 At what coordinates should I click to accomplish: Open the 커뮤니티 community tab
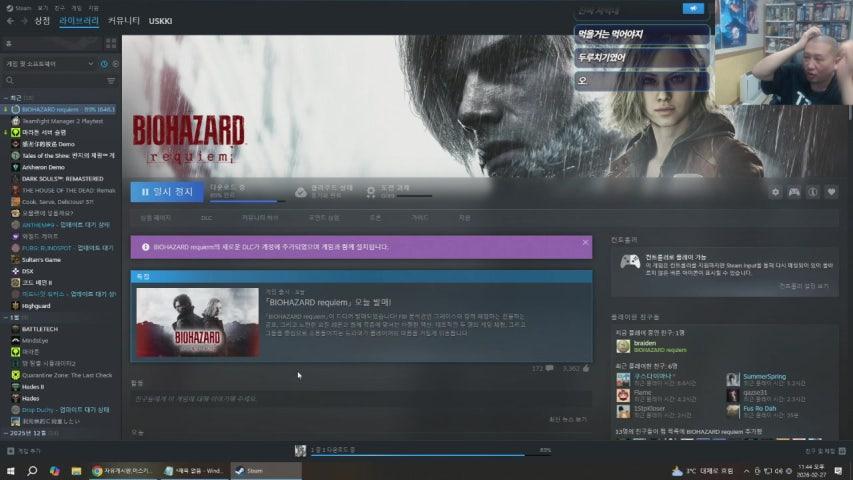click(124, 20)
